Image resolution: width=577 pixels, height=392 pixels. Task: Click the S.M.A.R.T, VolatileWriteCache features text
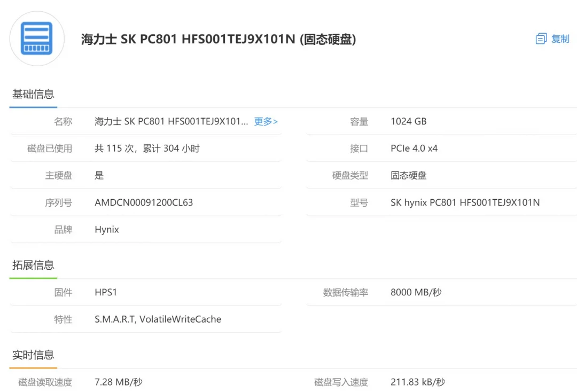pyautogui.click(x=158, y=319)
